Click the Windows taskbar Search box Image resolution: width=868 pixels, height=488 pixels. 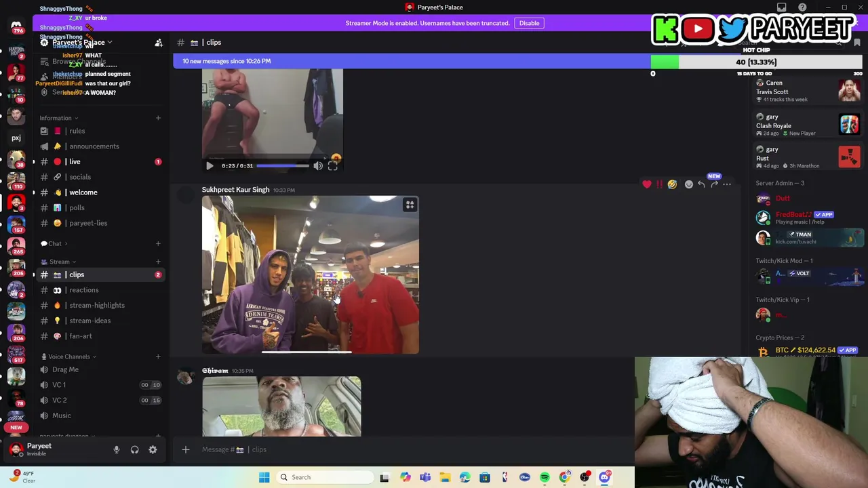click(x=325, y=477)
